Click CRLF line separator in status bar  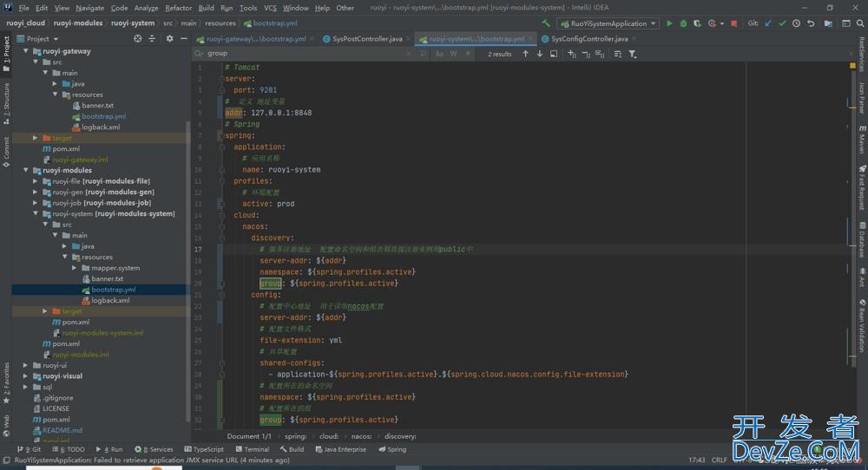coord(719,460)
